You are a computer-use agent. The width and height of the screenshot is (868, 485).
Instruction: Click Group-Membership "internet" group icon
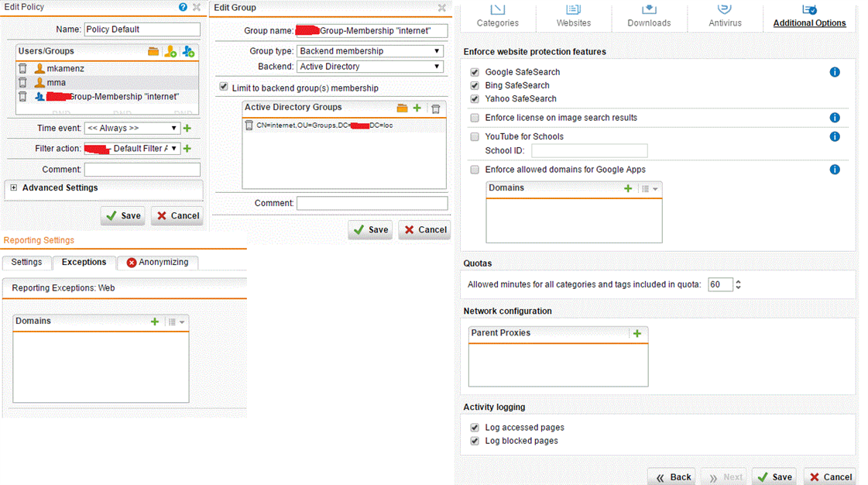[x=39, y=96]
